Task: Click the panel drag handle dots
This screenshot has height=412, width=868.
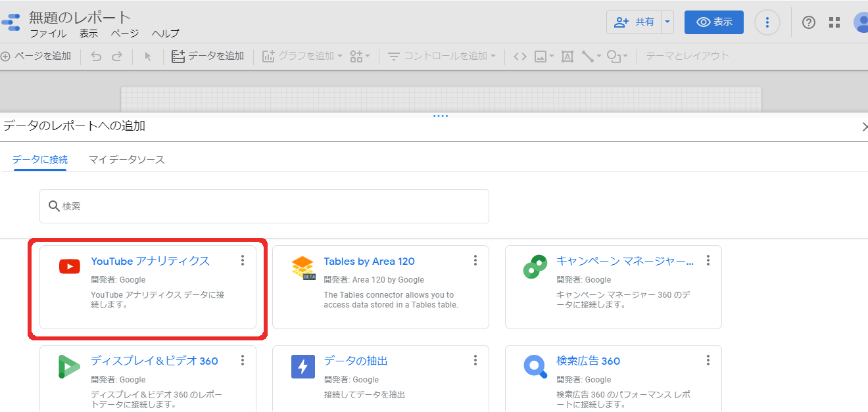Action: point(441,116)
